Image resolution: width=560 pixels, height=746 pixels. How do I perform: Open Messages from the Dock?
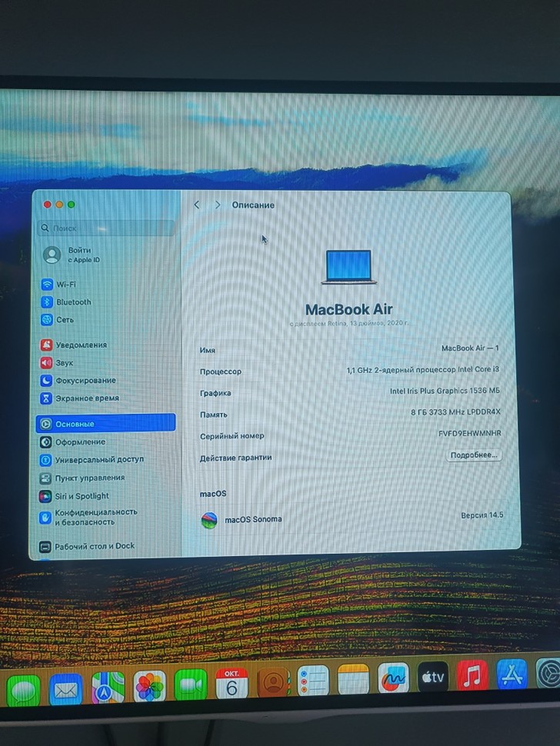point(23,691)
